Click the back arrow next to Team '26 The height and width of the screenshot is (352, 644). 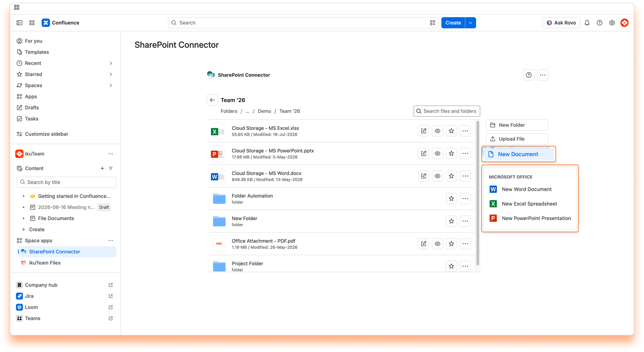click(x=212, y=100)
